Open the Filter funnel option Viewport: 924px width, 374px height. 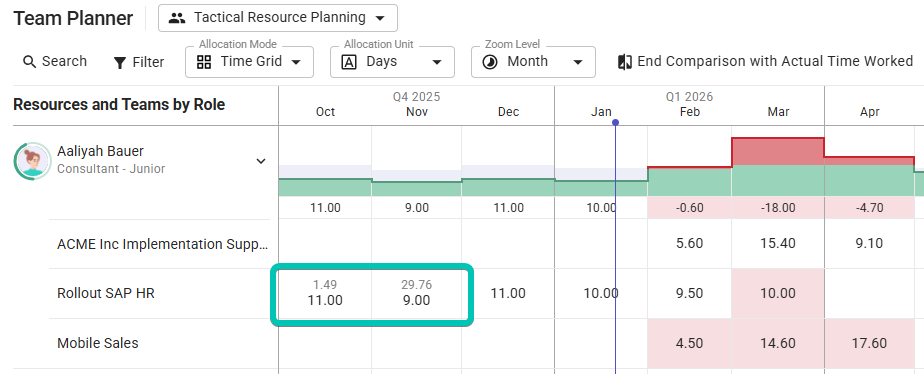point(138,62)
